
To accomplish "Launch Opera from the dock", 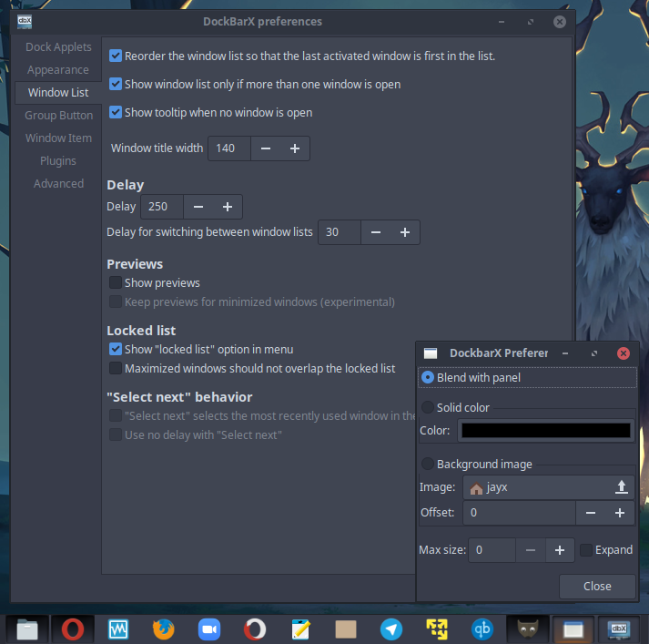I will click(x=73, y=629).
